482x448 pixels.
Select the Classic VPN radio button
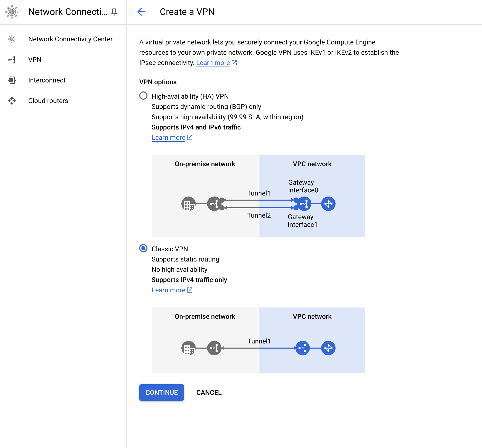(x=143, y=248)
